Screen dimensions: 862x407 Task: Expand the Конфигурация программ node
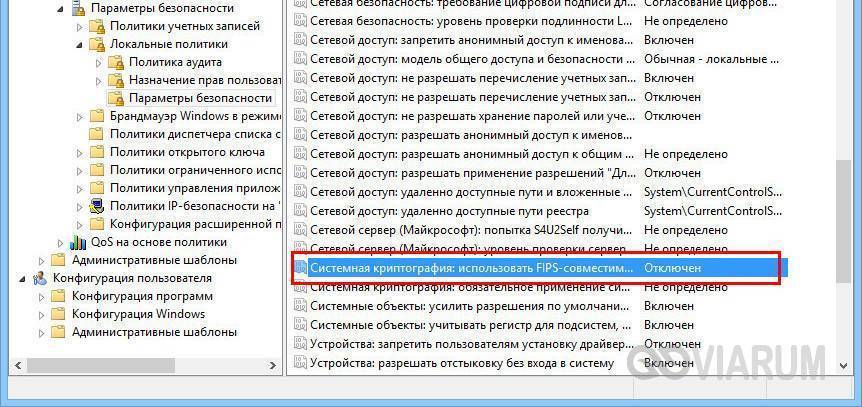42,297
